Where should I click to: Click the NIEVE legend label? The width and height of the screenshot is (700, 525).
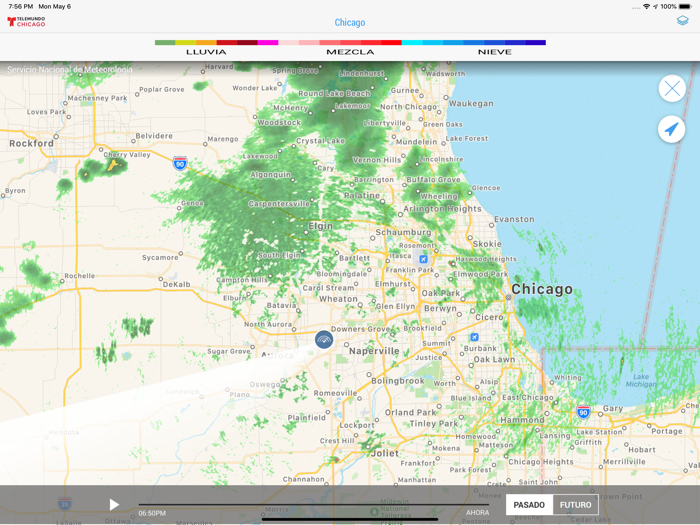point(495,52)
